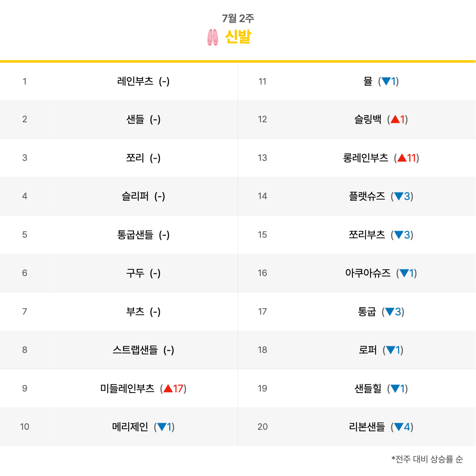
Task: Choose the 아쿠아슈즈 keyword at rank 16
Action: pyautogui.click(x=368, y=273)
